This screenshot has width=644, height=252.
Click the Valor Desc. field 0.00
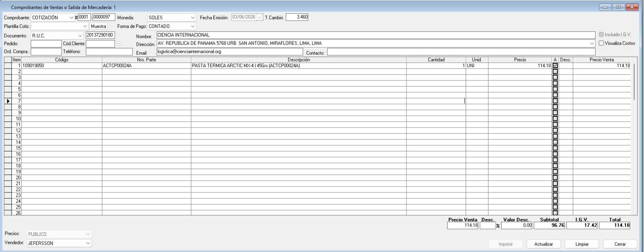pos(517,226)
